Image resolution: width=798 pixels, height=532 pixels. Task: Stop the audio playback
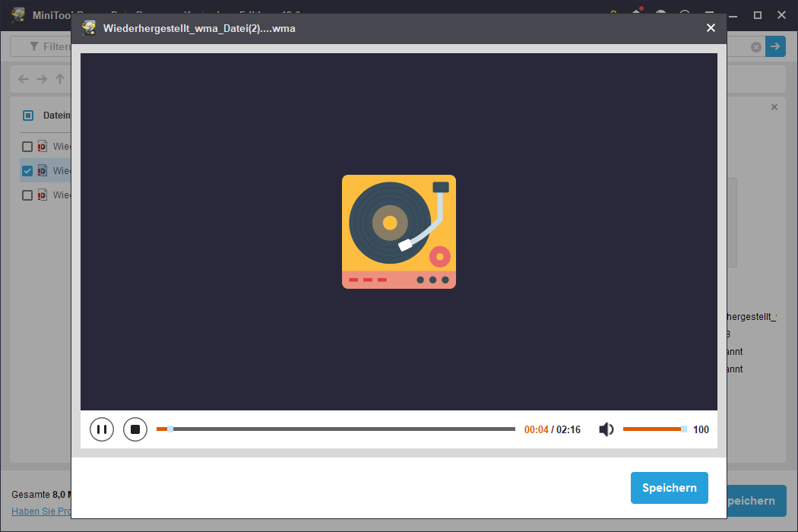(x=135, y=429)
